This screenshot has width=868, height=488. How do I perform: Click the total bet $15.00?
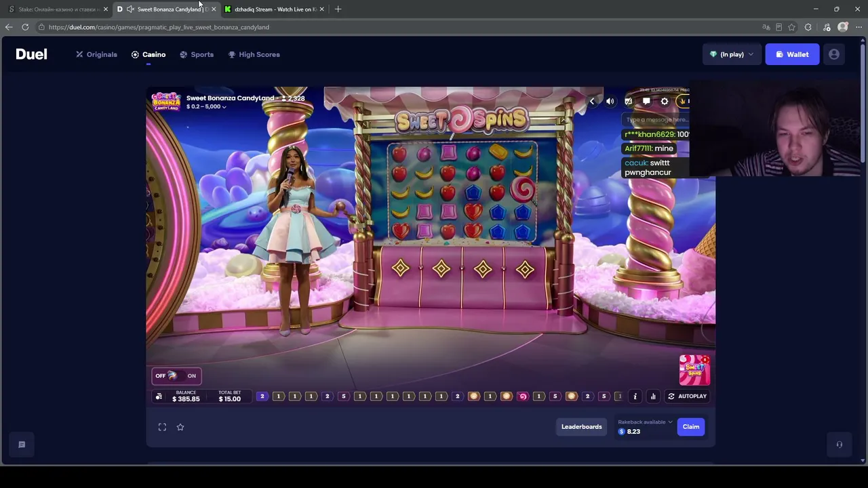[229, 399]
